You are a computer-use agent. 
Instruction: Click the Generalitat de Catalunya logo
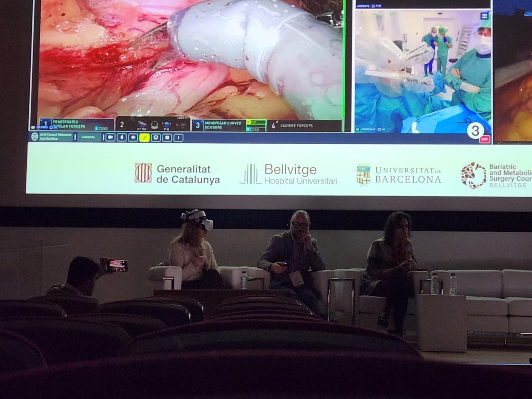coord(177,174)
